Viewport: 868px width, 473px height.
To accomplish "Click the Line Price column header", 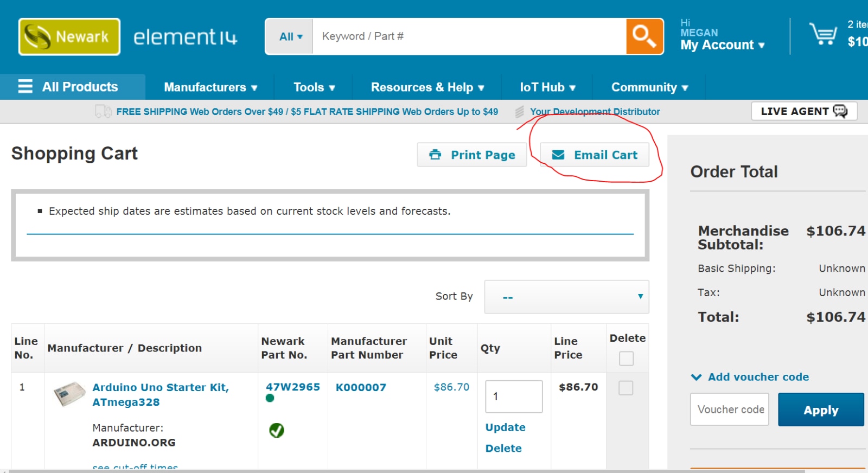I will coord(568,348).
